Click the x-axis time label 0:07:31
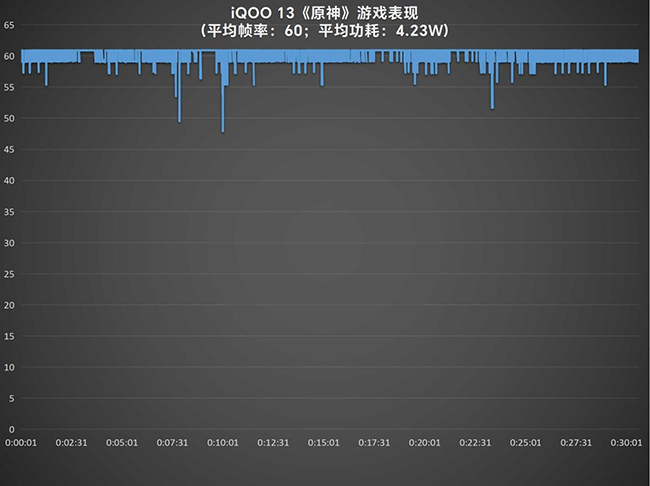The height and width of the screenshot is (486, 650). [172, 443]
